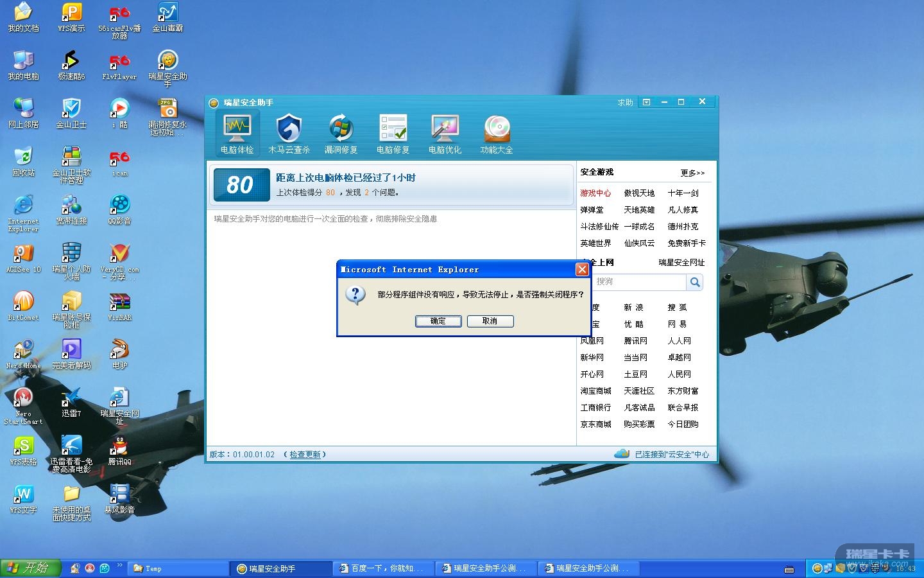Click the 金山卫士 desktop icon

(x=71, y=114)
